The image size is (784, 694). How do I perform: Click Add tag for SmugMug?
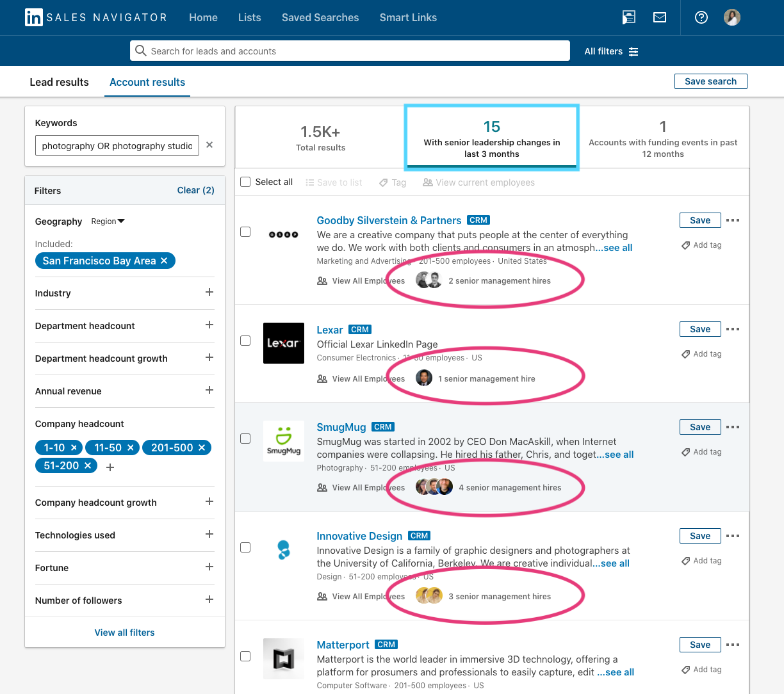tap(702, 452)
